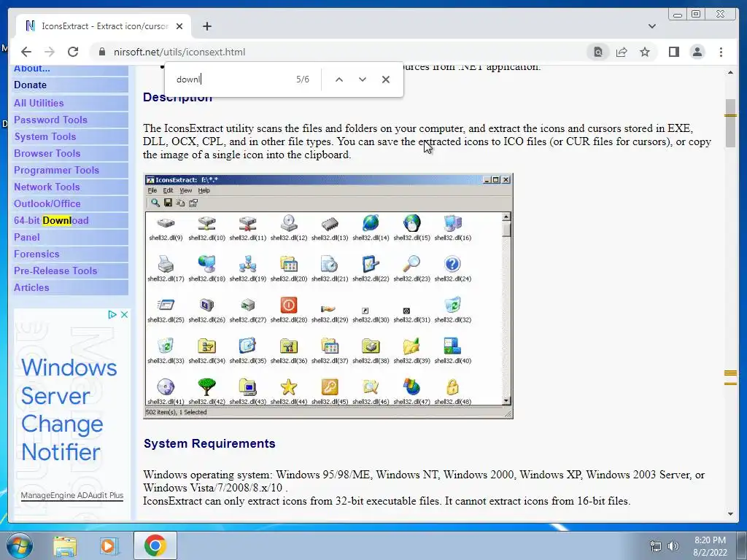Reload the page with the refresh icon

(x=73, y=52)
